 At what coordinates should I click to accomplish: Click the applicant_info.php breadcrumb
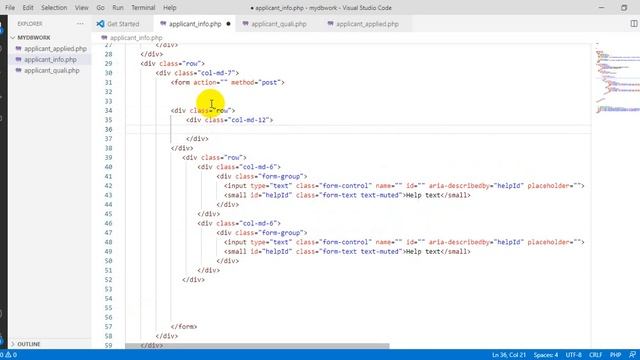(136, 38)
